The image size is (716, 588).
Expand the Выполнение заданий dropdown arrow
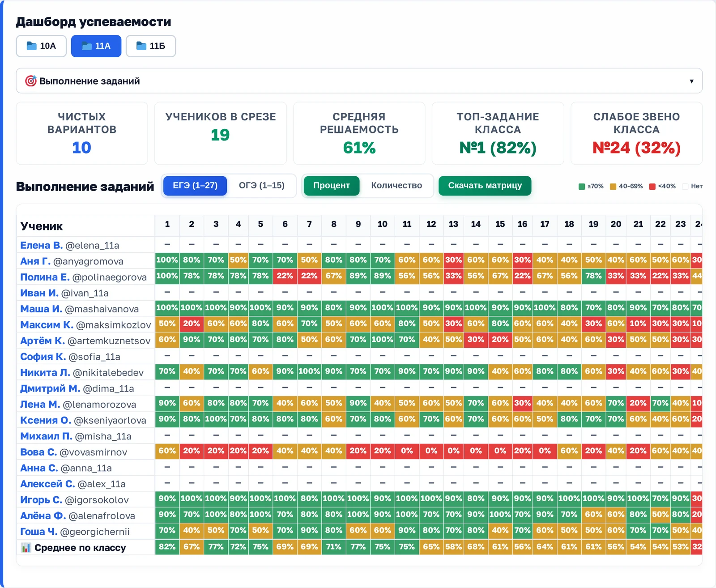coord(691,81)
